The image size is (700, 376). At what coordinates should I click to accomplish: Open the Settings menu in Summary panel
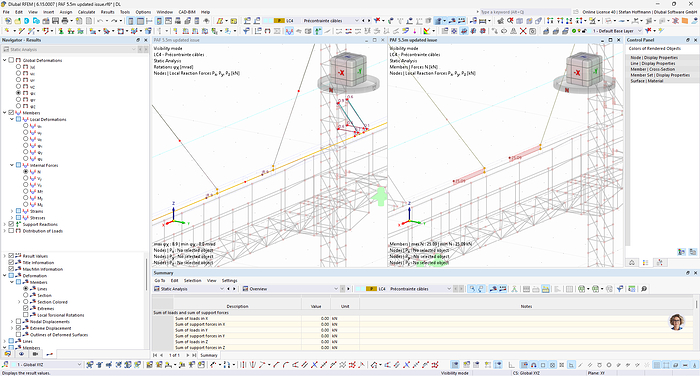229,280
